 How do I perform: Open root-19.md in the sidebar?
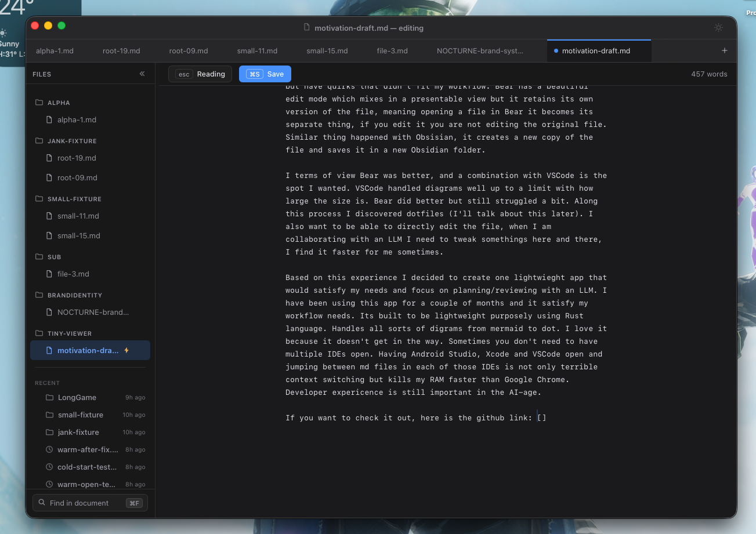pyautogui.click(x=90, y=158)
